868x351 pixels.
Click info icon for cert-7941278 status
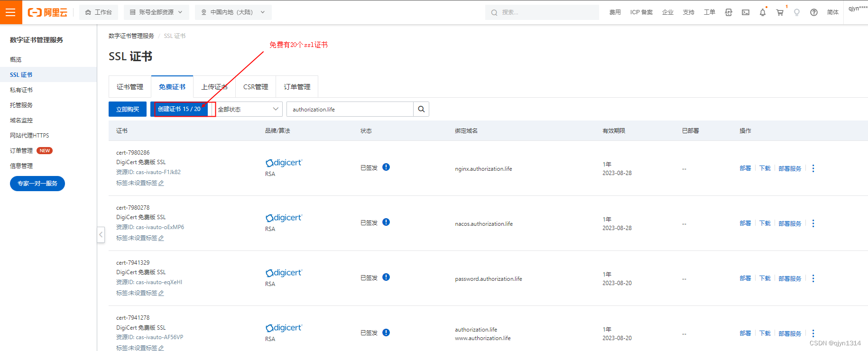pyautogui.click(x=386, y=333)
